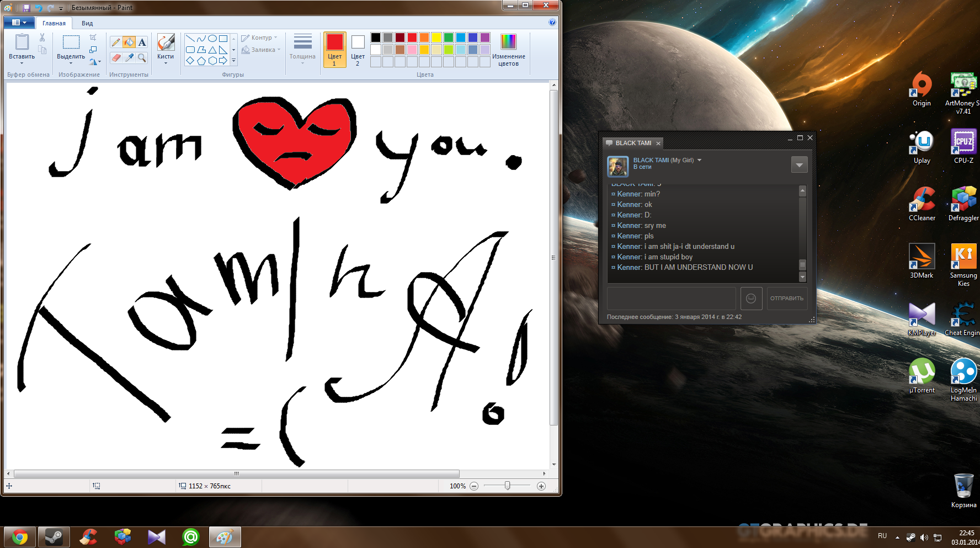Select Color 1 (Цвет 1) button

click(x=334, y=50)
